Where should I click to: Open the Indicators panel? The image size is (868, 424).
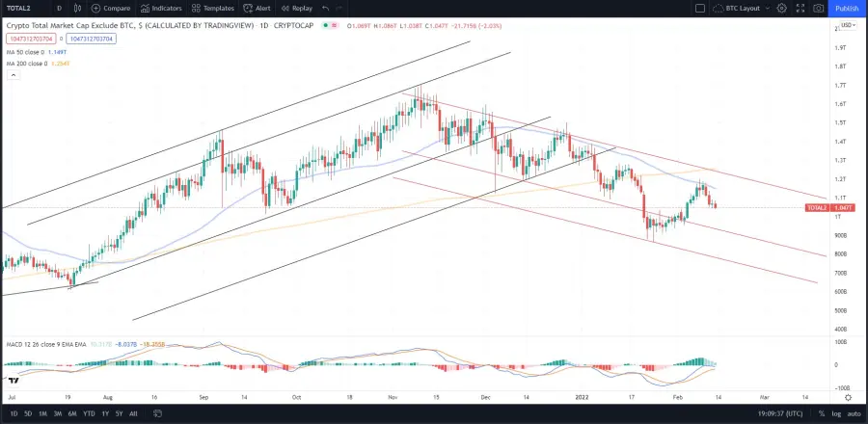pyautogui.click(x=161, y=9)
